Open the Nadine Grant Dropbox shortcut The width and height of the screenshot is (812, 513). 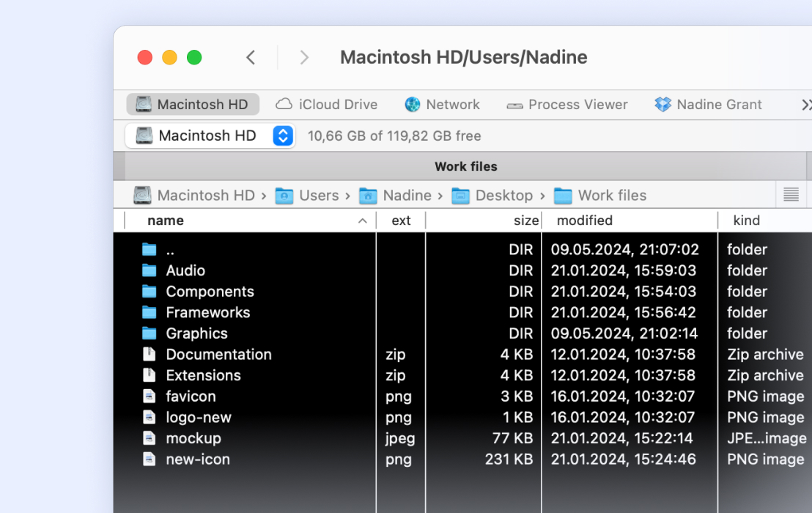click(x=707, y=104)
